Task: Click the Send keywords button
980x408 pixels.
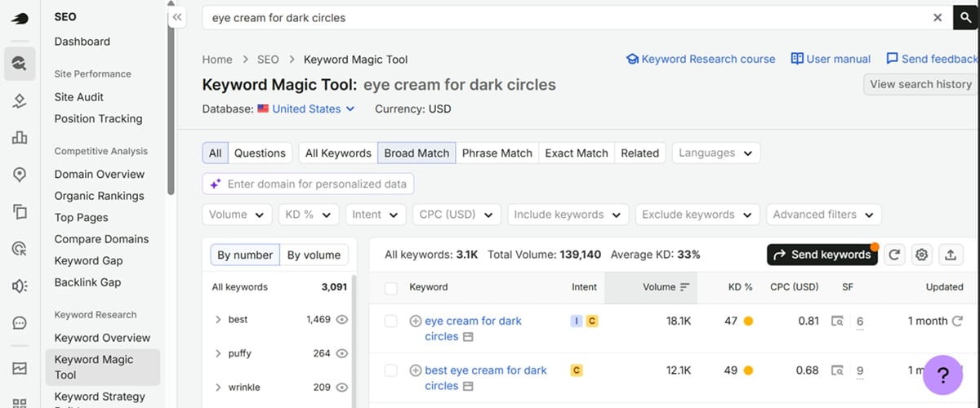Action: 822,255
